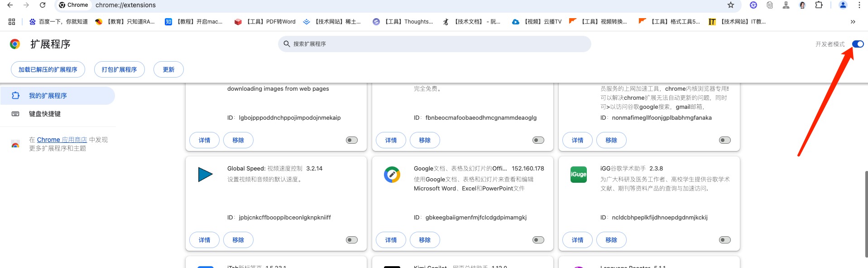This screenshot has width=868, height=268.
Task: Open the bookmarks apps grid icon
Action: pos(12,22)
